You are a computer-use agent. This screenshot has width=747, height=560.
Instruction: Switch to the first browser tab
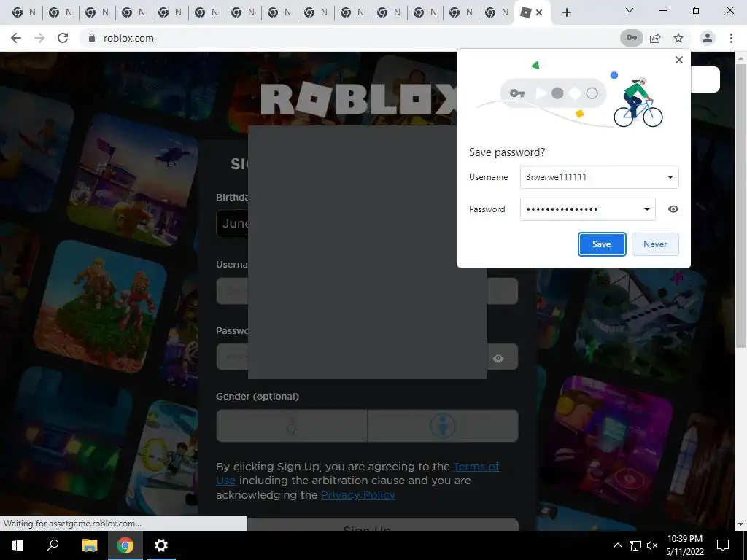[x=24, y=12]
